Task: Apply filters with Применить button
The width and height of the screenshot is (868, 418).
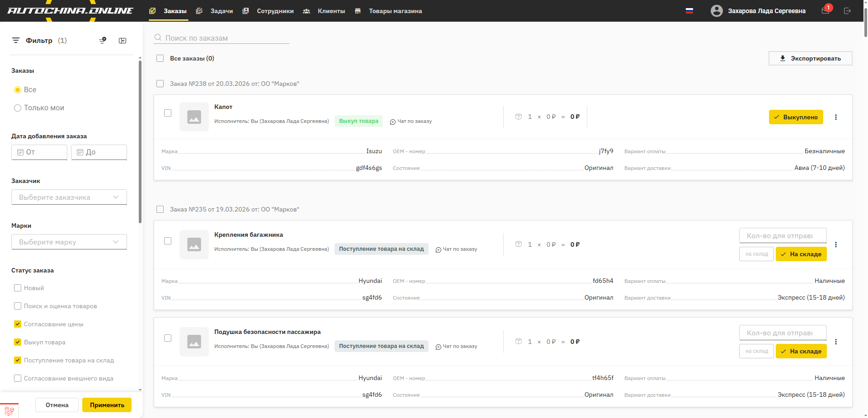Action: point(107,405)
